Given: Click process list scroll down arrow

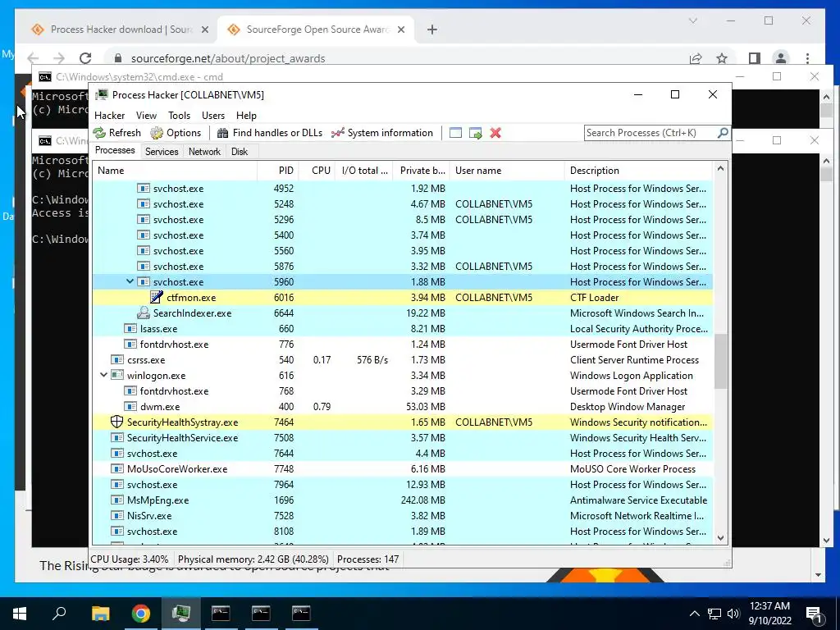Looking at the screenshot, I should tap(720, 538).
